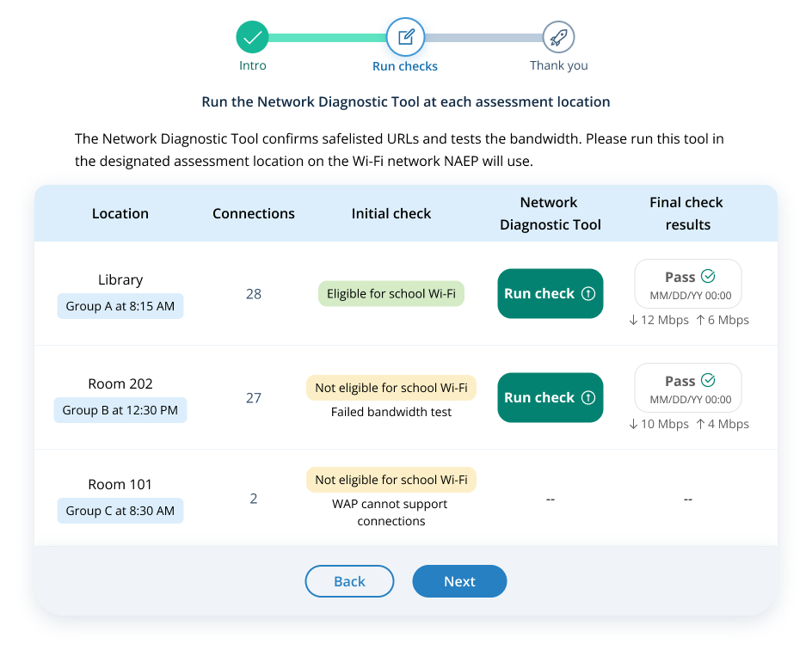812x650 pixels.
Task: Click the Thank you rocket step icon
Action: (558, 37)
